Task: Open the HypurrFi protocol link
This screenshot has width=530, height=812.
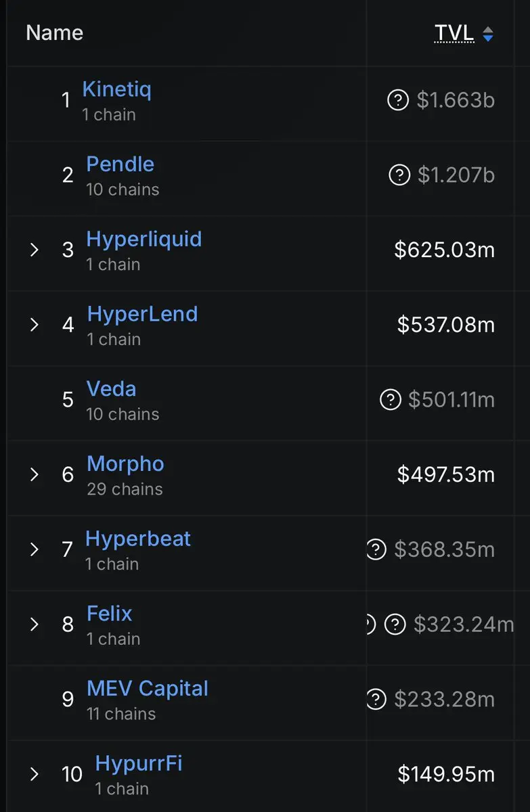Action: (139, 763)
